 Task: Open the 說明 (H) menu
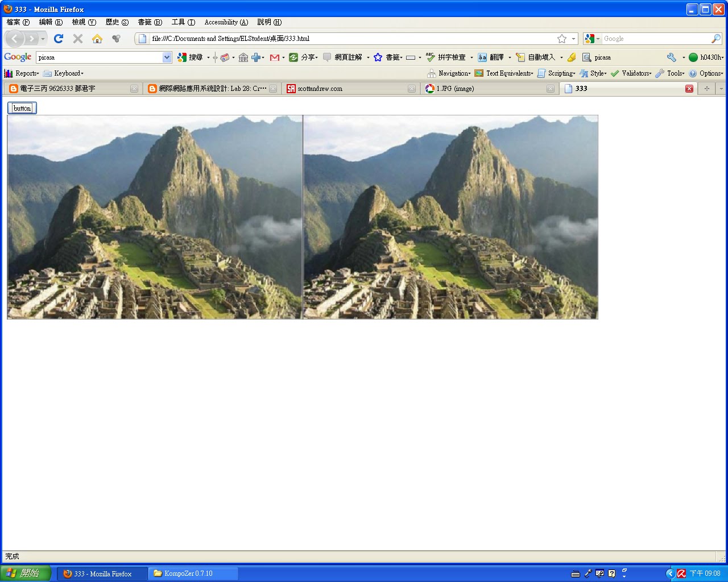269,22
